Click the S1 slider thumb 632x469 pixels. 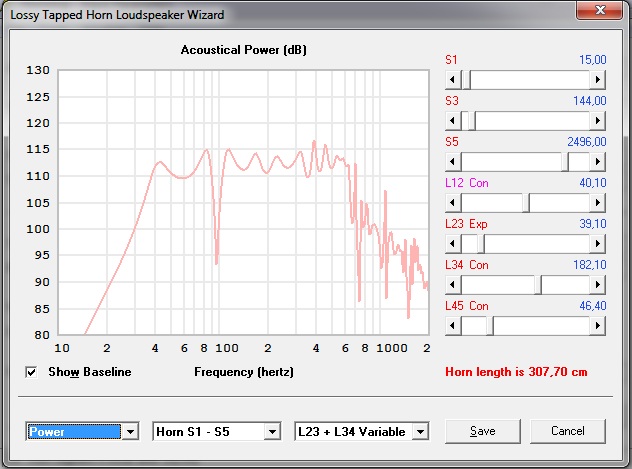tap(466, 79)
